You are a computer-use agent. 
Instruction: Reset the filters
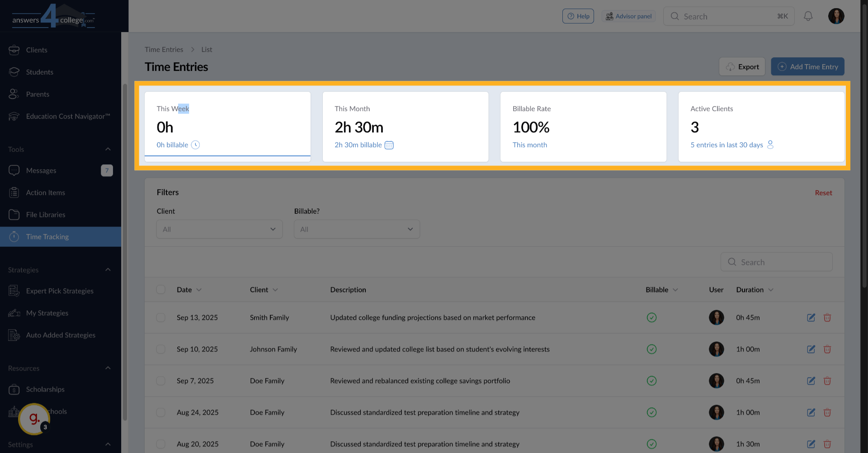[823, 192]
